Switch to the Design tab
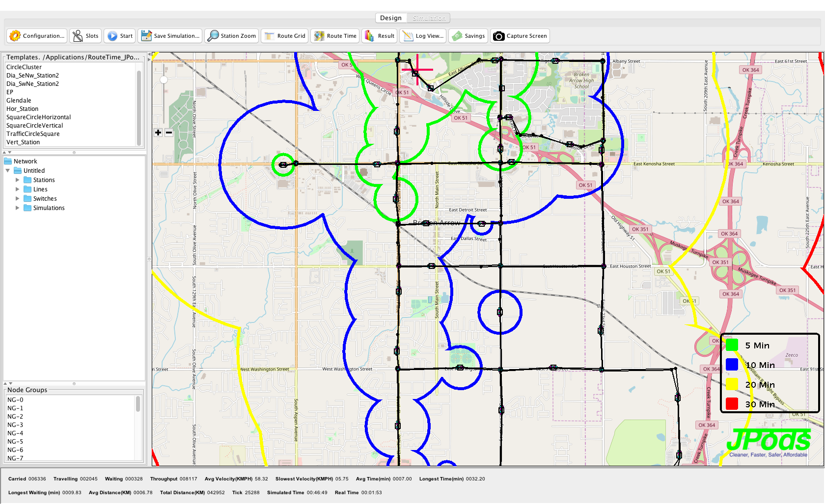This screenshot has width=825, height=504. 391,18
